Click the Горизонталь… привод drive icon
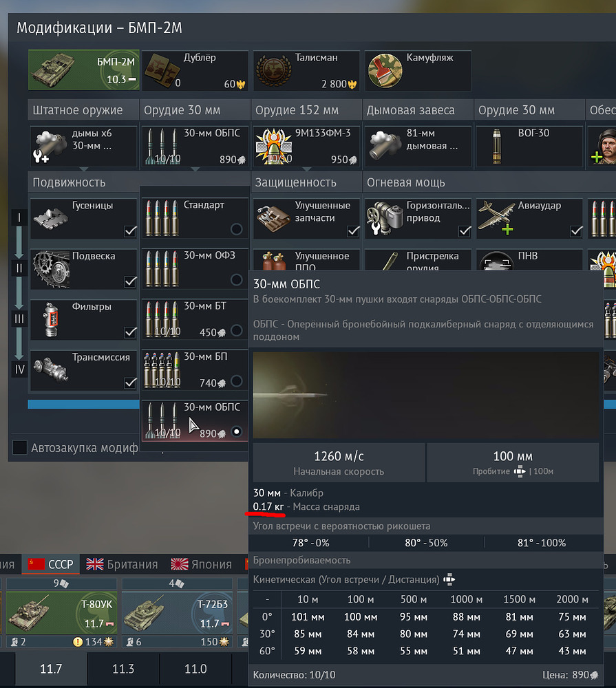 385,218
